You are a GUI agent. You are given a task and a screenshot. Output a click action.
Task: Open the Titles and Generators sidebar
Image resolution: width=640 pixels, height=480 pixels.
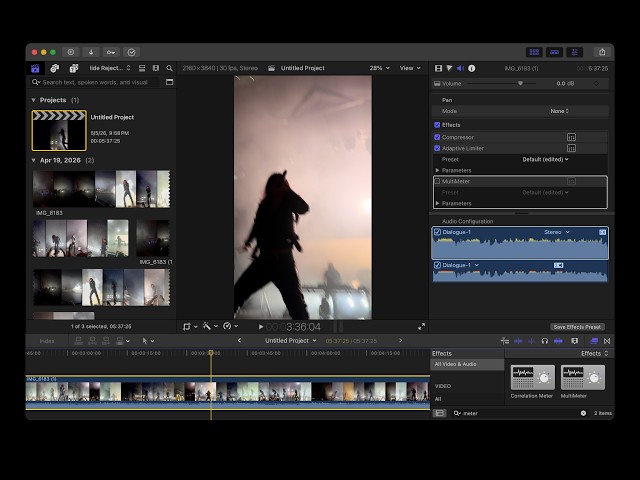click(73, 68)
